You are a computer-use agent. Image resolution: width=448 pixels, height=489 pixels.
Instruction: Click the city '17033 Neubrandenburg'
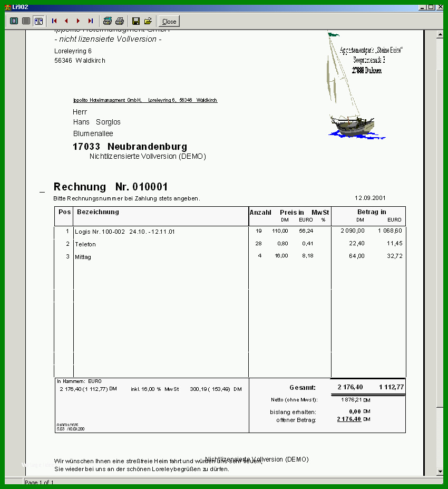[130, 147]
